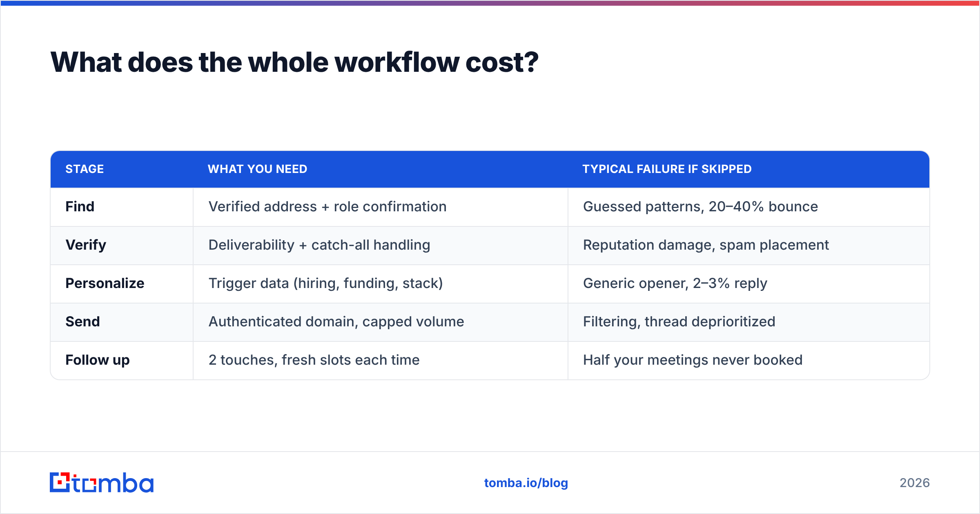Select 'Deliverability + catch-all handling' cell
The image size is (980, 514).
pos(381,245)
